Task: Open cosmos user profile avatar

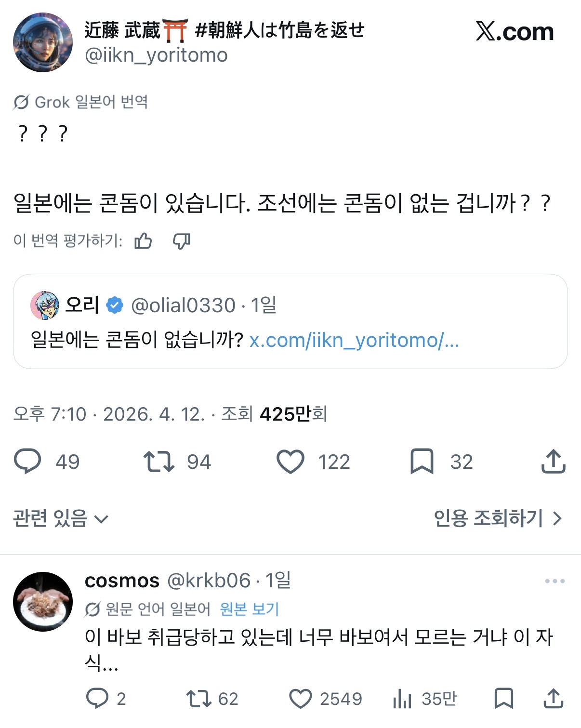Action: tap(42, 601)
